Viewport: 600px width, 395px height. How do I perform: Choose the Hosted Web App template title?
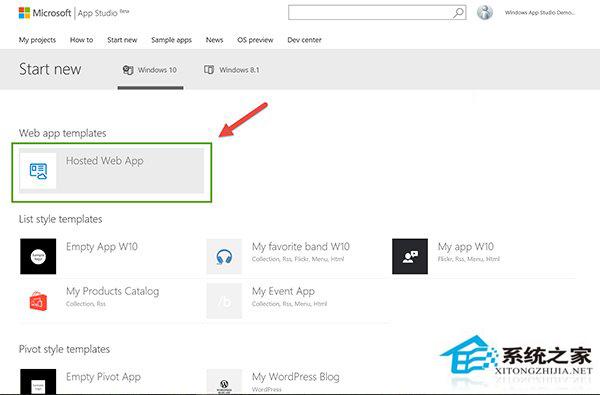[105, 161]
